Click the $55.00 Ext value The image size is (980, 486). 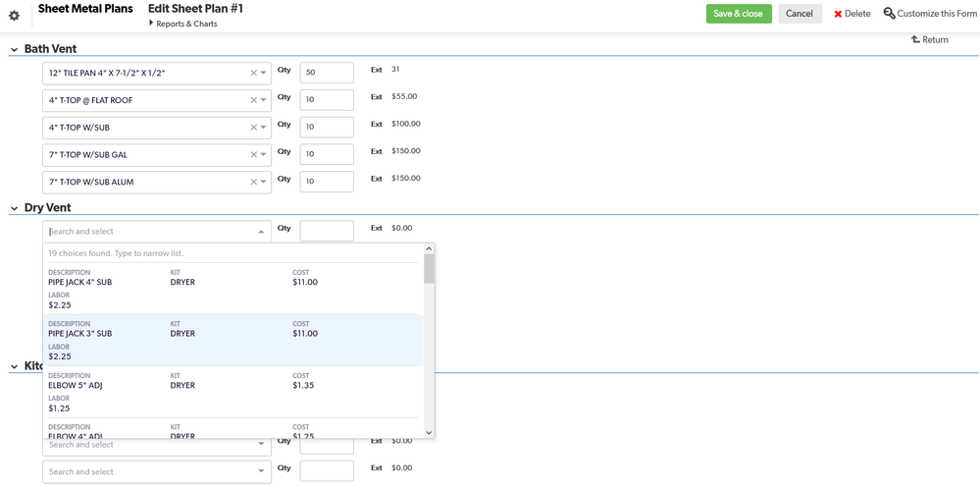404,96
